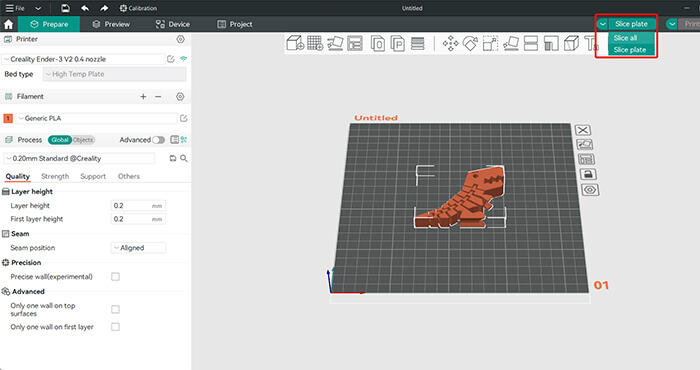Click the save process preset icon
This screenshot has width=700, height=370.
click(173, 158)
